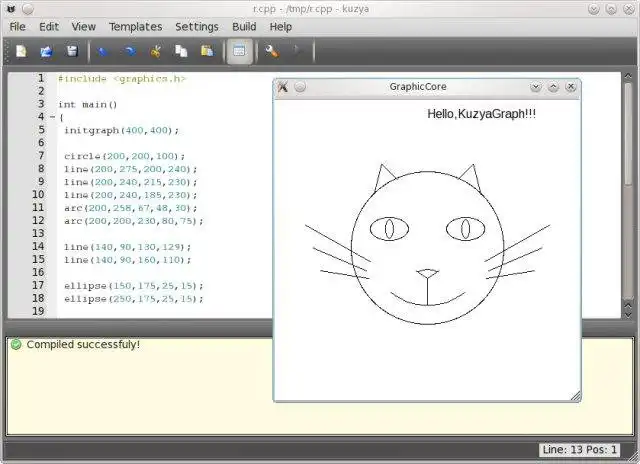Click the 'Line: 13 Pos: 1' status indicator
The width and height of the screenshot is (640, 464).
(579, 450)
